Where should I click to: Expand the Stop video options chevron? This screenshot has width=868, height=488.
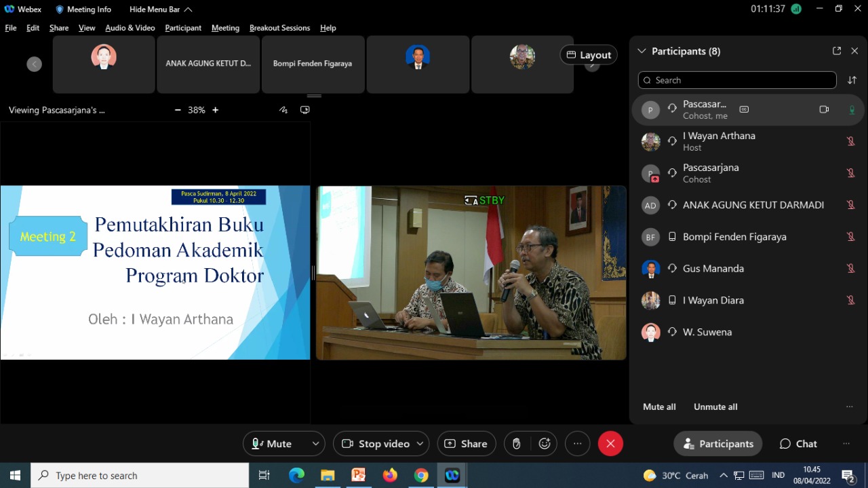418,443
